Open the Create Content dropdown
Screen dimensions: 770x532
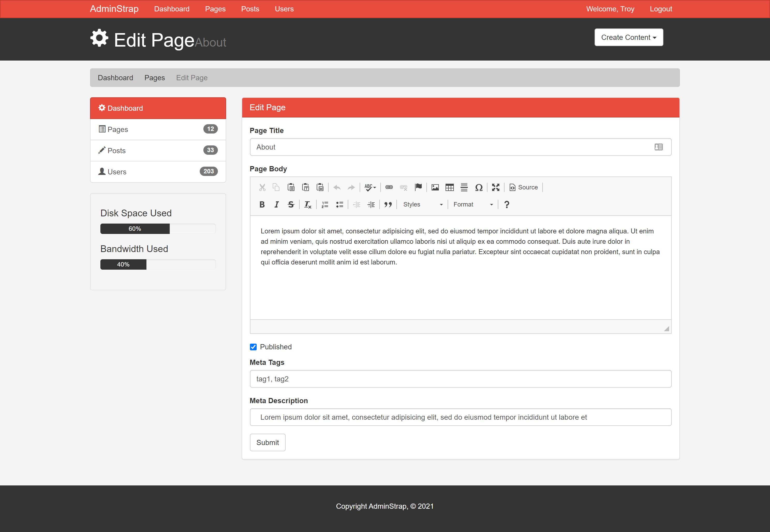point(628,37)
